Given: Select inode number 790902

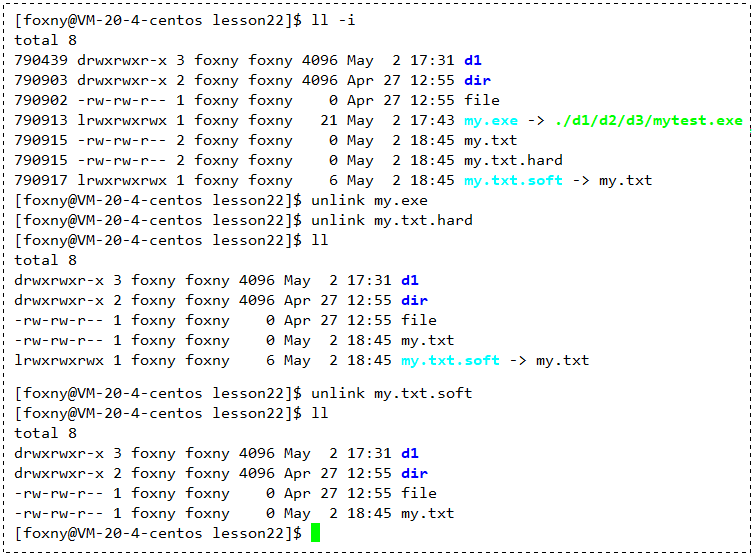Looking at the screenshot, I should coord(41,100).
